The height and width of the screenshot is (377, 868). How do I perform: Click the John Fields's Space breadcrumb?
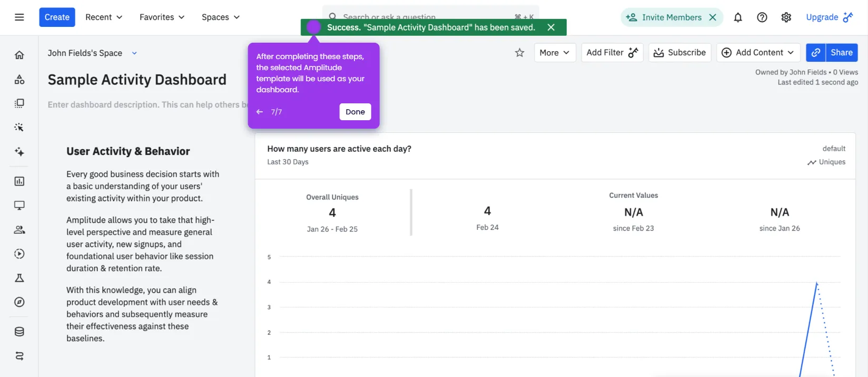85,53
